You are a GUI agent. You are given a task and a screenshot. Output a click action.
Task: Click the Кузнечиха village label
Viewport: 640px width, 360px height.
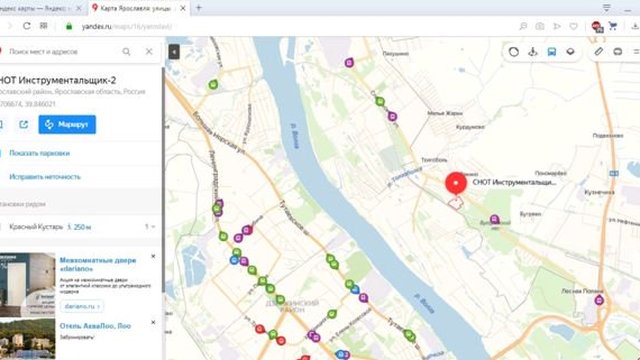click(x=599, y=192)
